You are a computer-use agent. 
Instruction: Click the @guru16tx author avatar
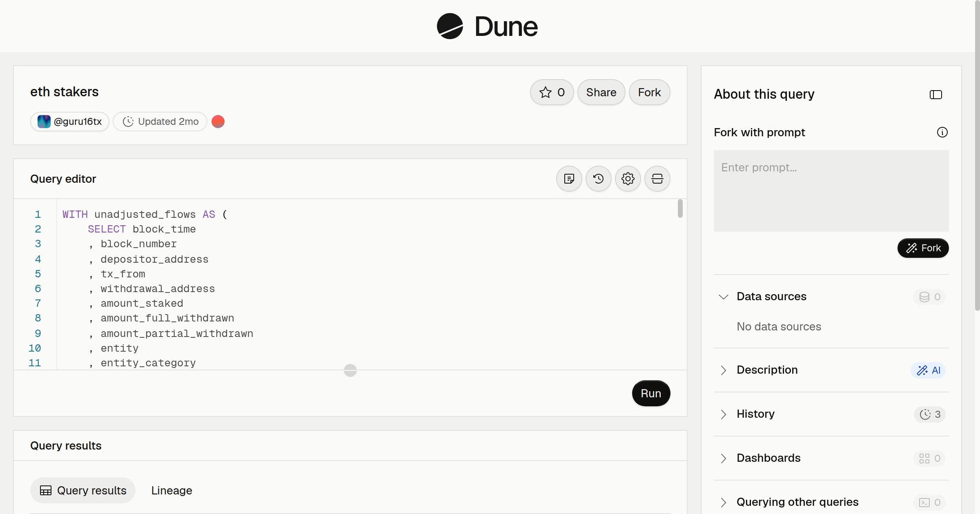44,122
